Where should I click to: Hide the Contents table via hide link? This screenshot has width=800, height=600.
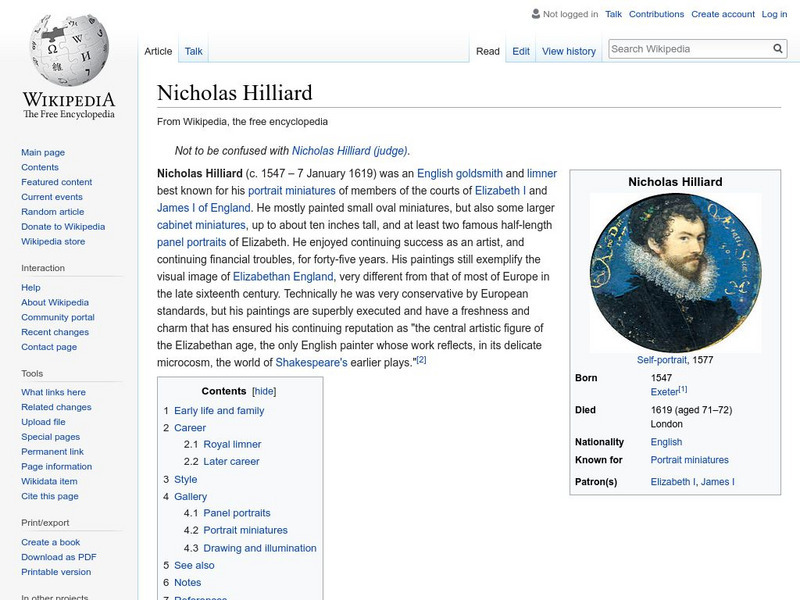[x=264, y=391]
